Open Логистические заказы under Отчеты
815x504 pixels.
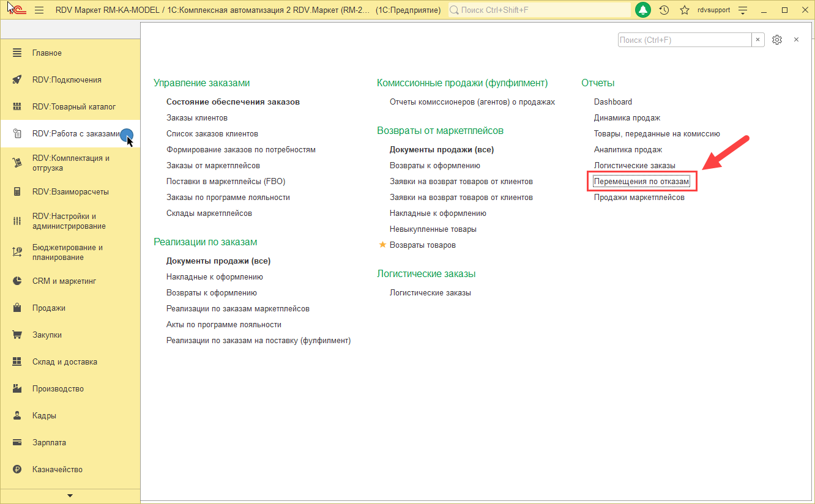click(x=635, y=166)
